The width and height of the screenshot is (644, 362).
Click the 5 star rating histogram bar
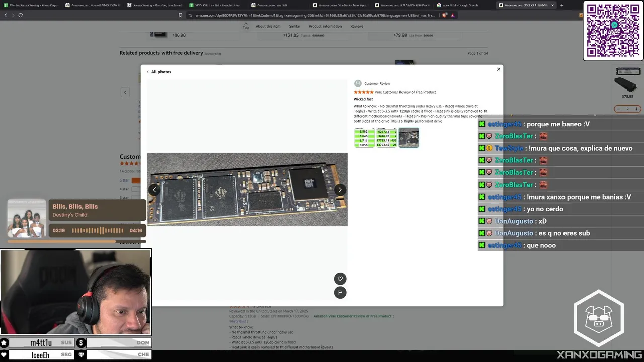(x=136, y=180)
